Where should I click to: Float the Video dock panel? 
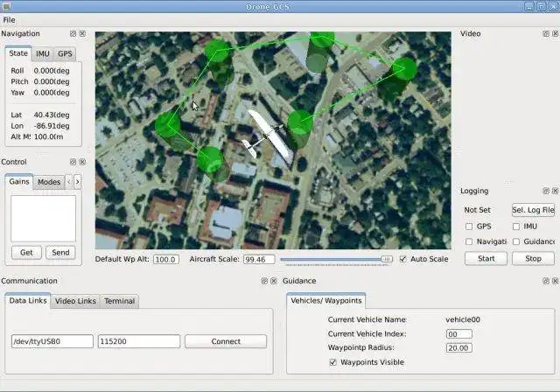(546, 33)
